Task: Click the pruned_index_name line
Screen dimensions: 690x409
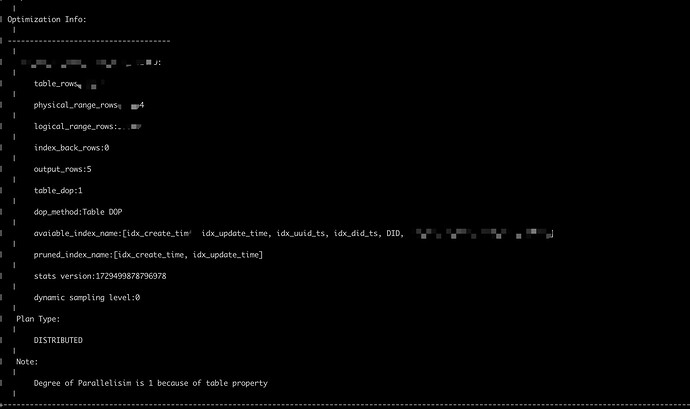Action: tap(148, 255)
